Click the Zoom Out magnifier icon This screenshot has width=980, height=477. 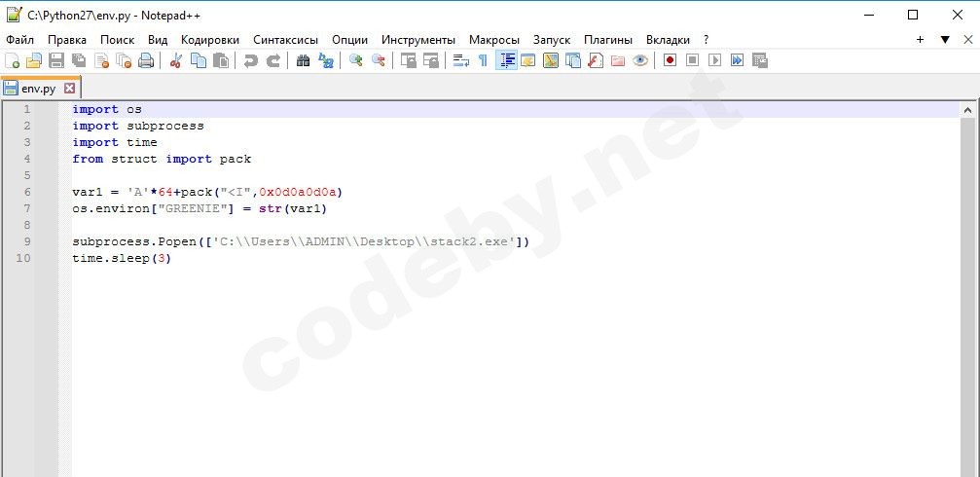coord(379,60)
